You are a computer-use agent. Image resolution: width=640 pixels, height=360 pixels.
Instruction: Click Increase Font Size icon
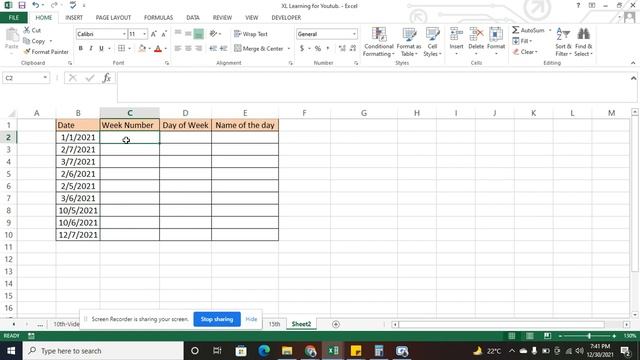153,34
